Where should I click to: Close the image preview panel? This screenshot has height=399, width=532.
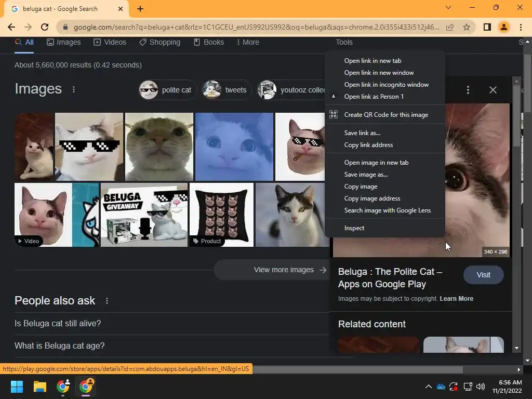coord(493,90)
